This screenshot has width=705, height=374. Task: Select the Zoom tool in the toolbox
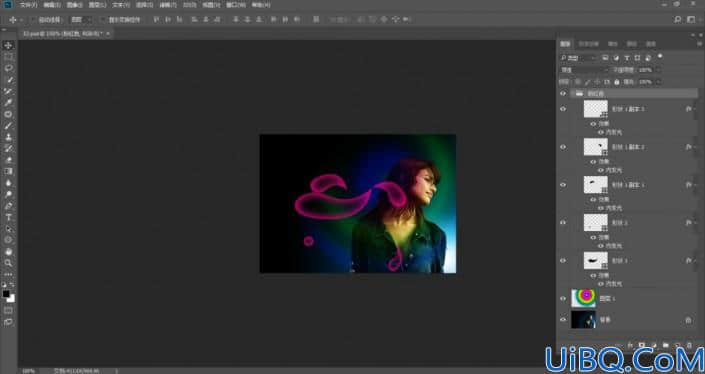(8, 263)
